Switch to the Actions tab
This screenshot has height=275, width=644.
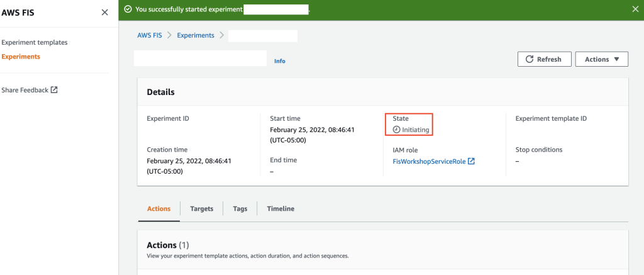pos(159,209)
